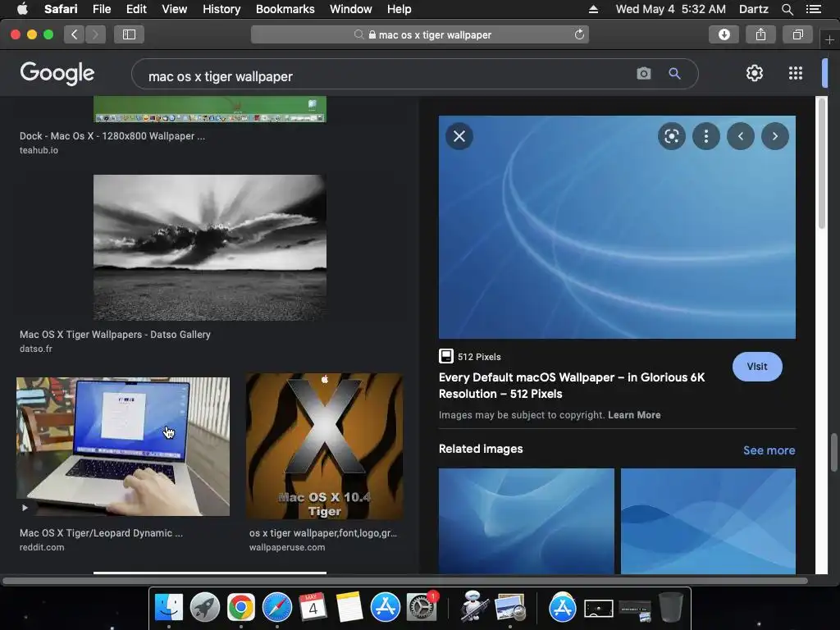
Task: Open the Edit menu
Action: 136,9
